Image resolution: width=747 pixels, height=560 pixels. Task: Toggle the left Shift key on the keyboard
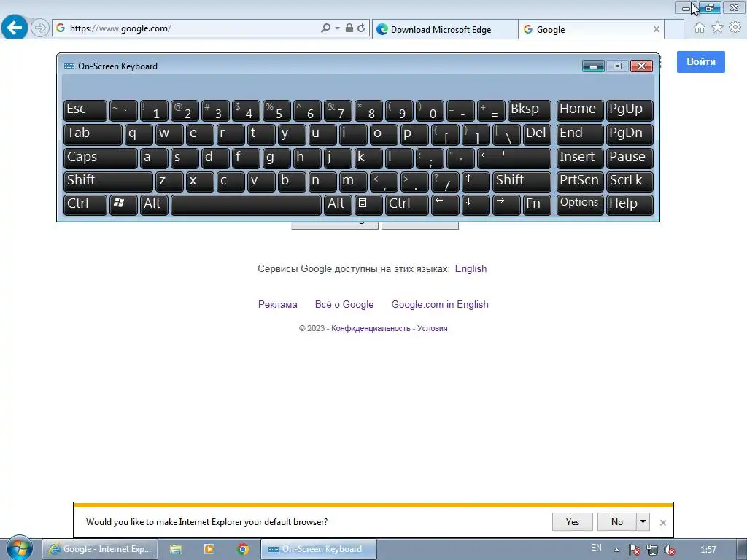(x=108, y=182)
